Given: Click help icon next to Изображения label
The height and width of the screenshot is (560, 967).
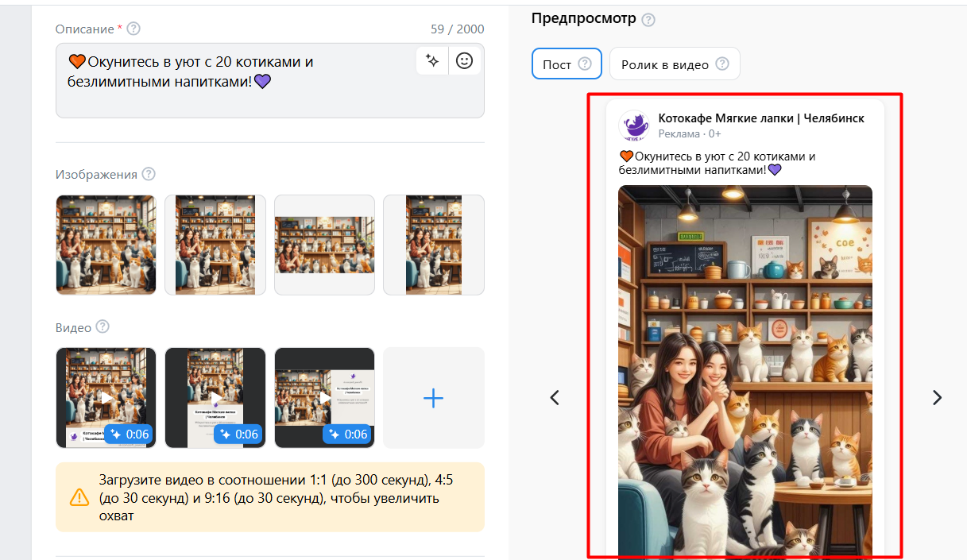Looking at the screenshot, I should coord(149,174).
